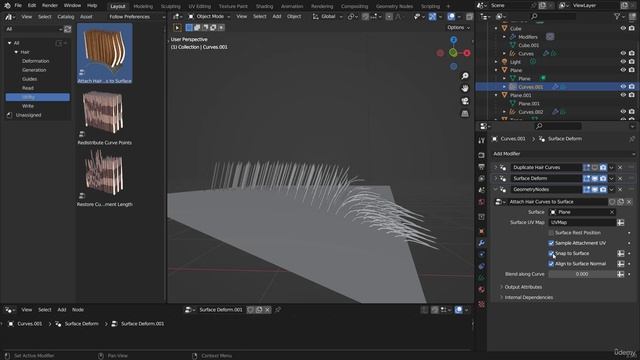This screenshot has height=360, width=640.
Task: Toggle fake user shield for node group
Action: pos(612,202)
